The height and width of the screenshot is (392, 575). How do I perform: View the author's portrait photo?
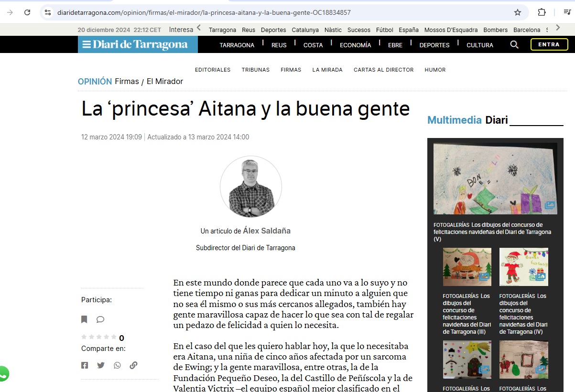point(251,187)
